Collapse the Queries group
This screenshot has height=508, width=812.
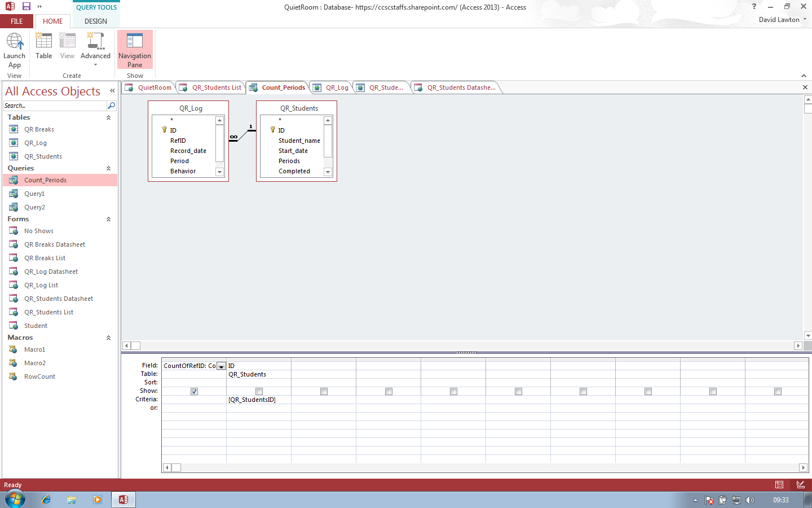coord(108,168)
